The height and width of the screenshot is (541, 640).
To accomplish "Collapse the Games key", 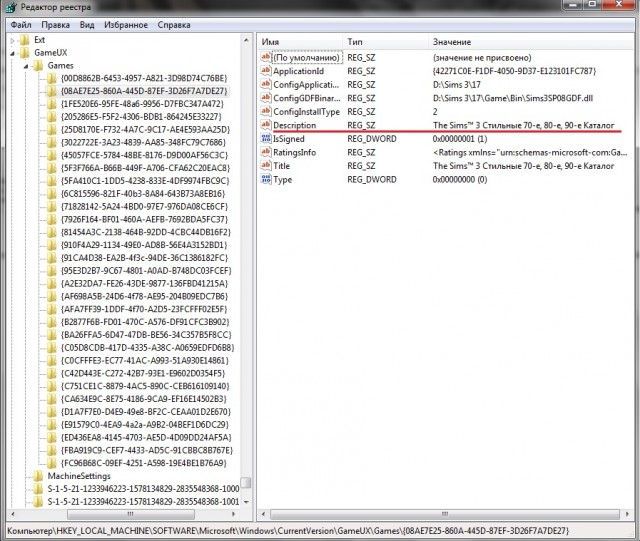I will pos(24,65).
